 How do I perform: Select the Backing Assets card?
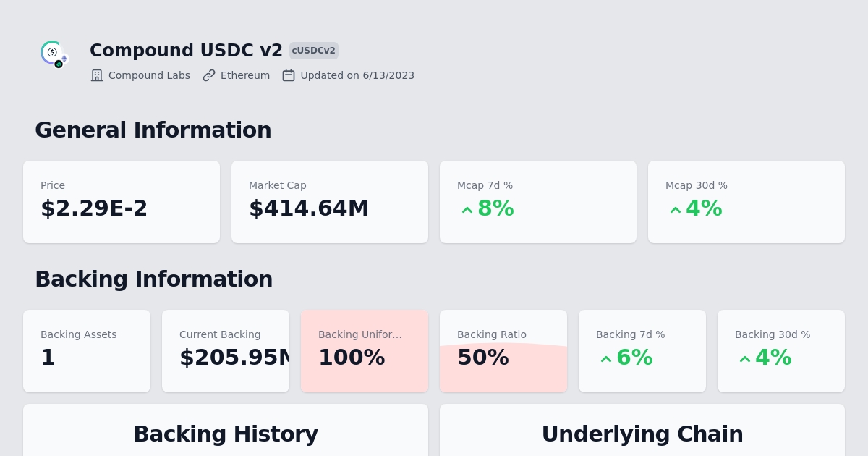(x=87, y=351)
